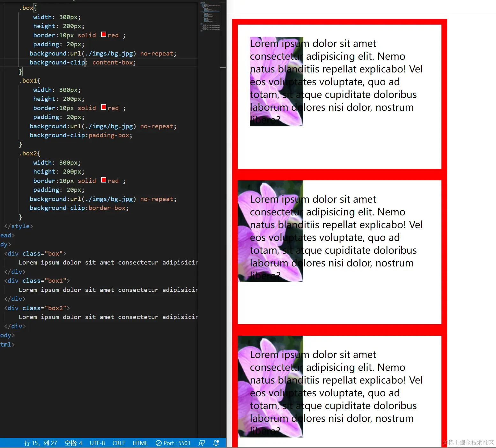Click the editor minimap code overview
496x448 pixels.
coord(210,17)
